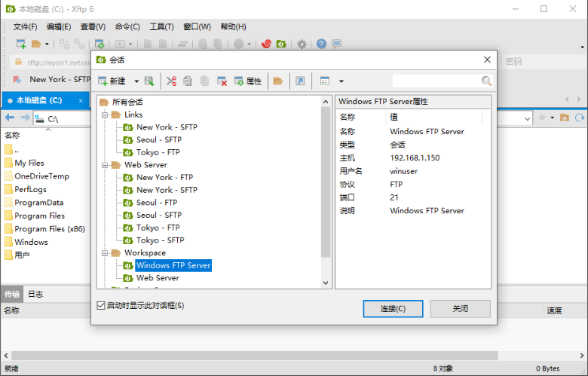The width and height of the screenshot is (588, 376).
Task: Click the new session icon in main toolbar
Action: (21, 44)
